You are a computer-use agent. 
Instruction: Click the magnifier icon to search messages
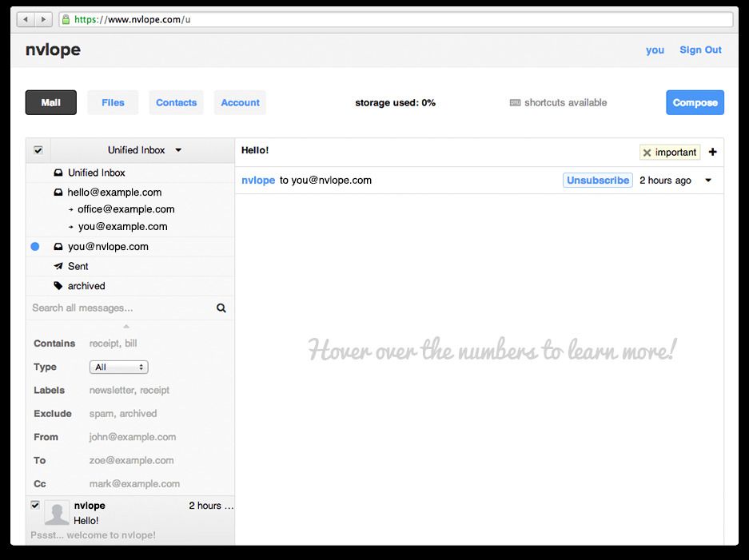pos(221,308)
